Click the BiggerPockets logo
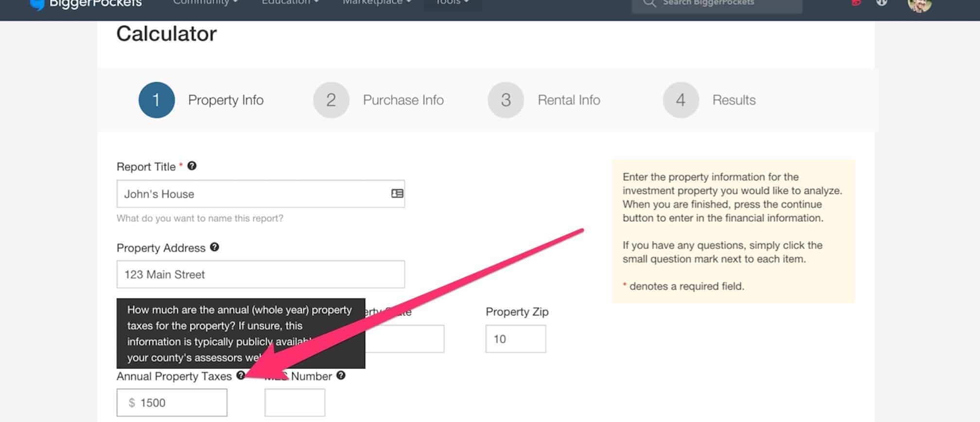This screenshot has height=422, width=980. tap(86, 4)
